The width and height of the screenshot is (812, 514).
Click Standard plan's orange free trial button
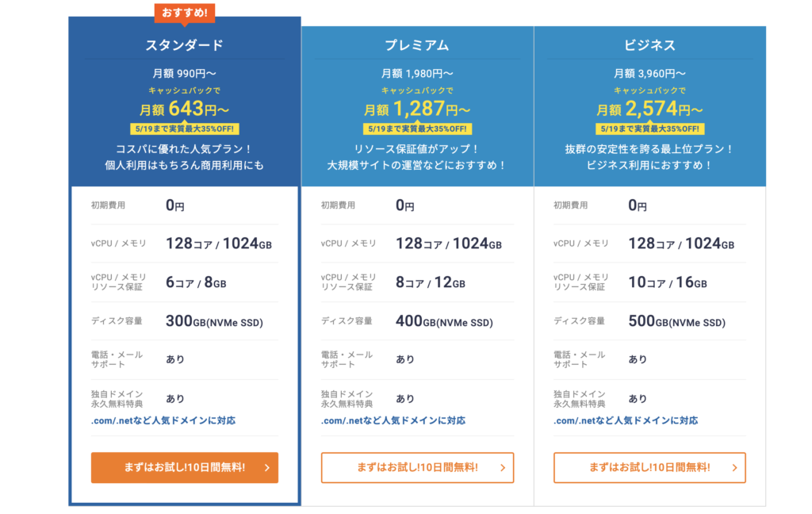184,467
